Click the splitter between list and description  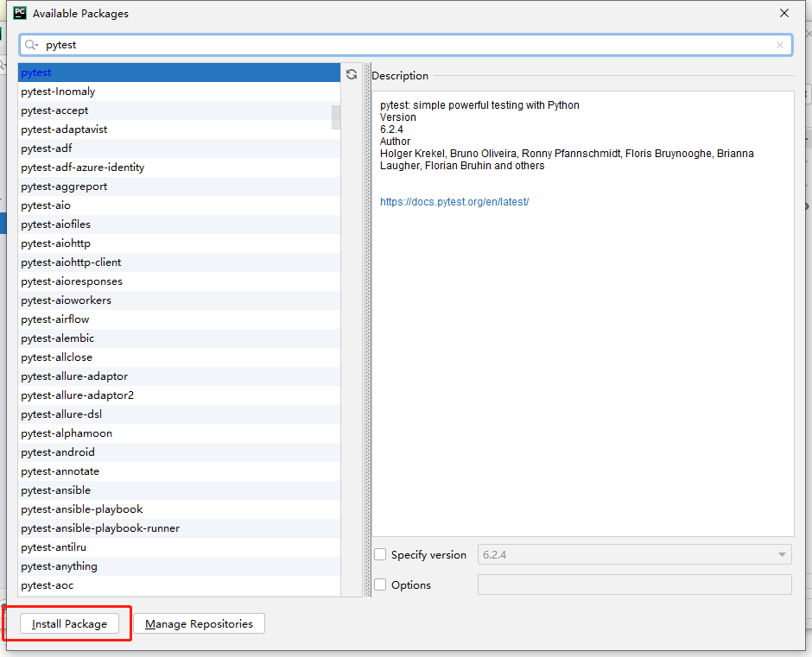(368, 330)
